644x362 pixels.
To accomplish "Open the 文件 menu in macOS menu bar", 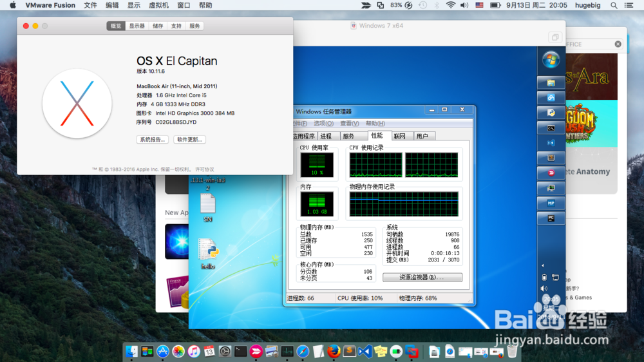I will (90, 5).
